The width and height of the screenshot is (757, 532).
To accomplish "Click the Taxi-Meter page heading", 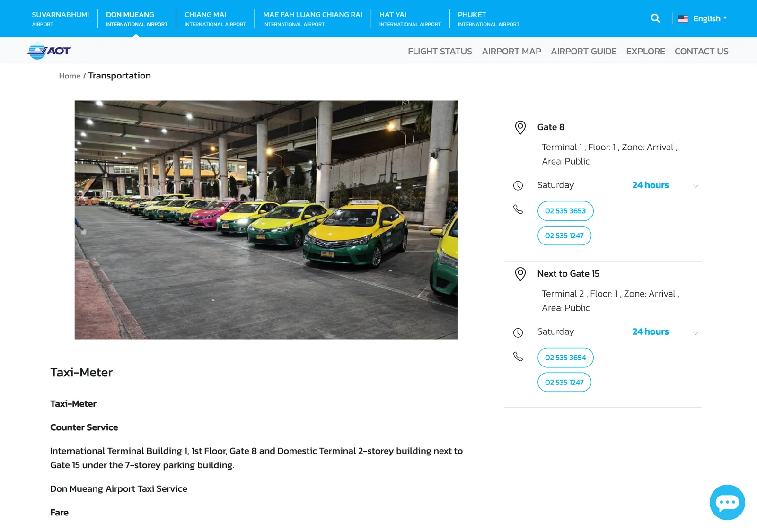I will [81, 372].
